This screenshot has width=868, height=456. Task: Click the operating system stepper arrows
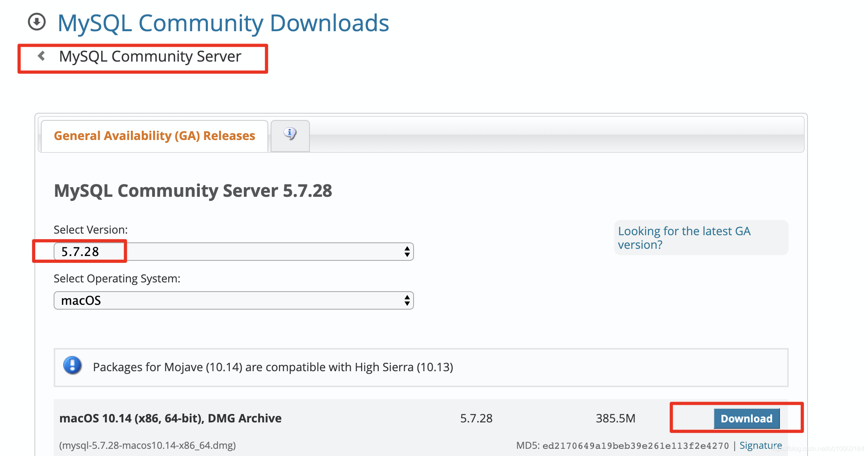407,300
